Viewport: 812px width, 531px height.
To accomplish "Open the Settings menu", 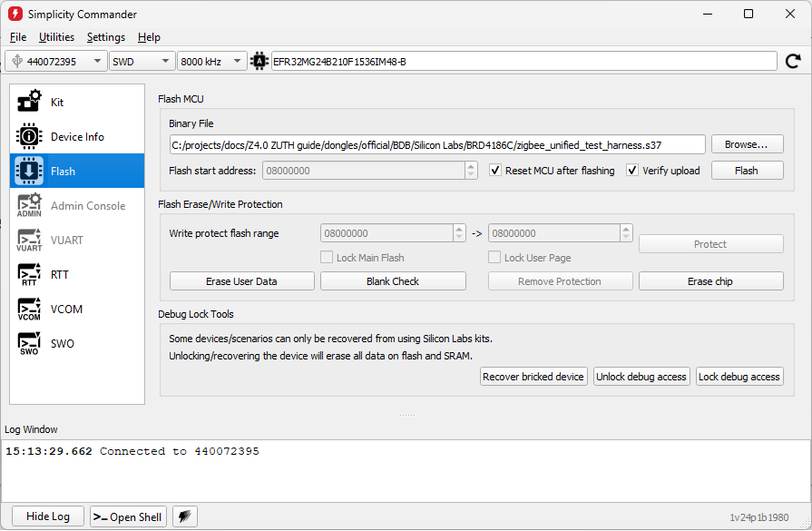I will [x=105, y=37].
